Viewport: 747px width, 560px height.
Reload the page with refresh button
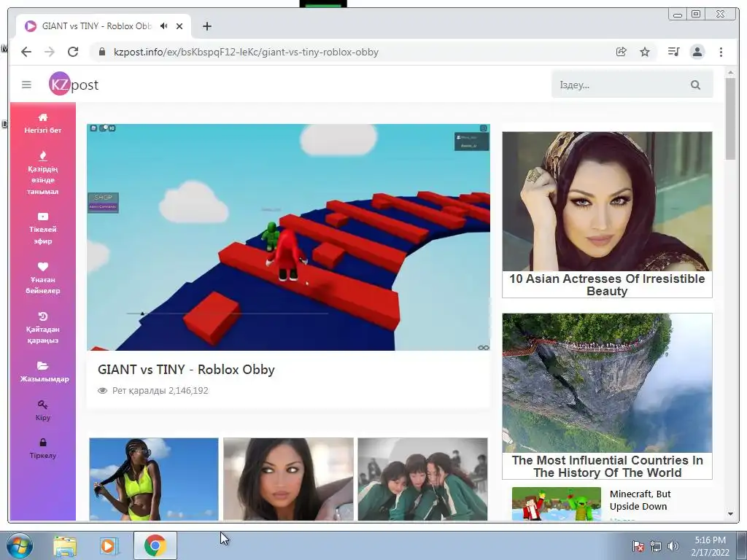[73, 52]
